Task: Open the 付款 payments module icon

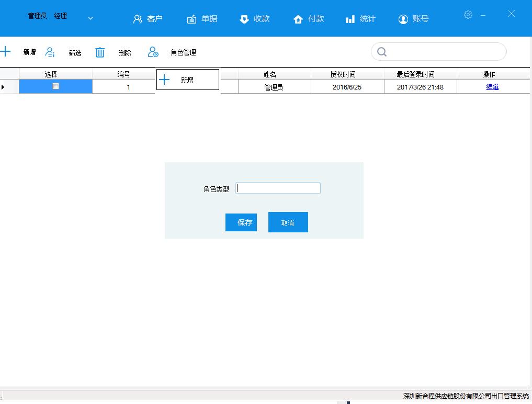Action: coord(298,19)
